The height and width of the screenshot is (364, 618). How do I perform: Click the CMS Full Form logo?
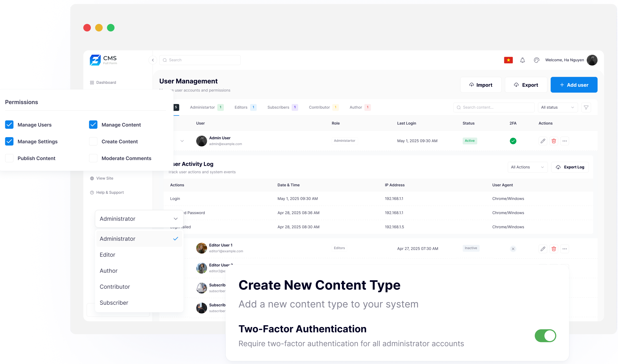coord(103,60)
